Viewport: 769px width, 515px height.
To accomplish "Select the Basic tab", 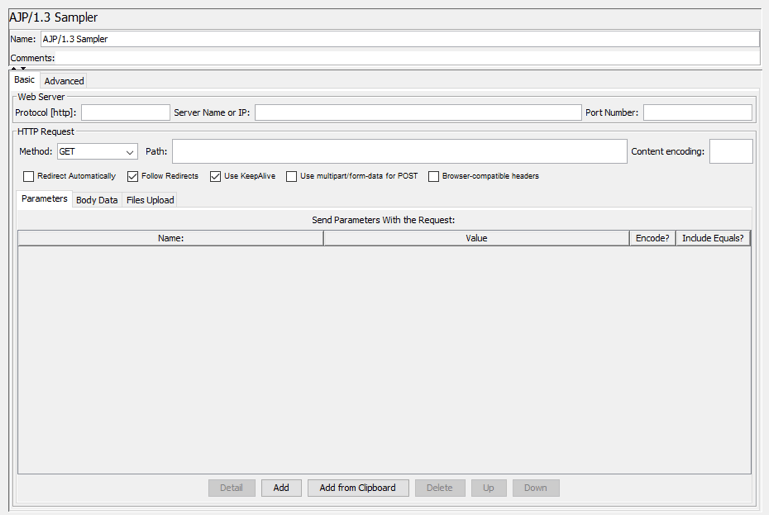I will point(24,80).
